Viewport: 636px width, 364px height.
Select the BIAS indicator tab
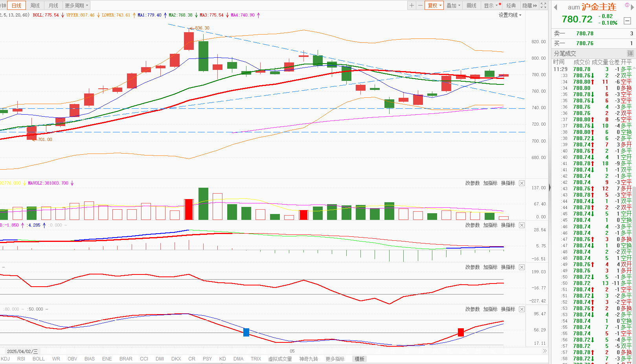(90, 359)
